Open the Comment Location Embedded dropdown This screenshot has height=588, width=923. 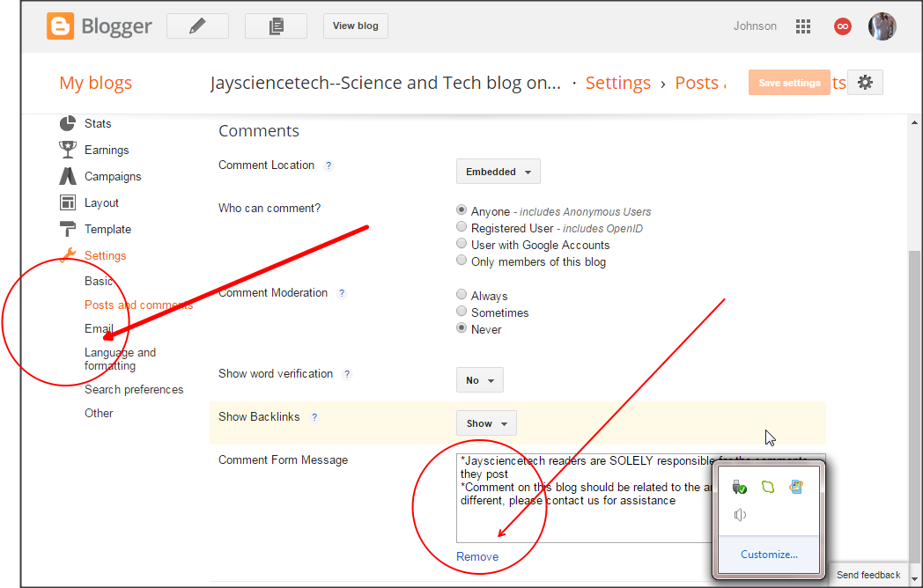[498, 171]
